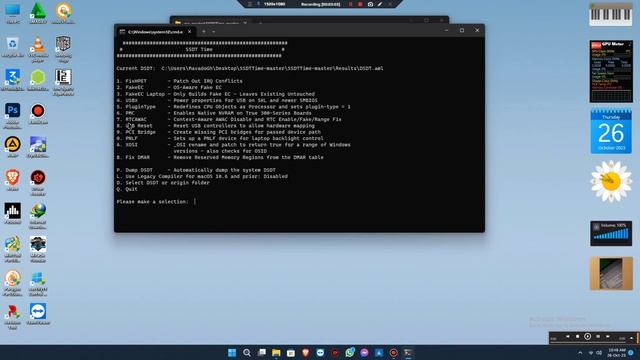Click play on the mini media player

(x=587, y=336)
